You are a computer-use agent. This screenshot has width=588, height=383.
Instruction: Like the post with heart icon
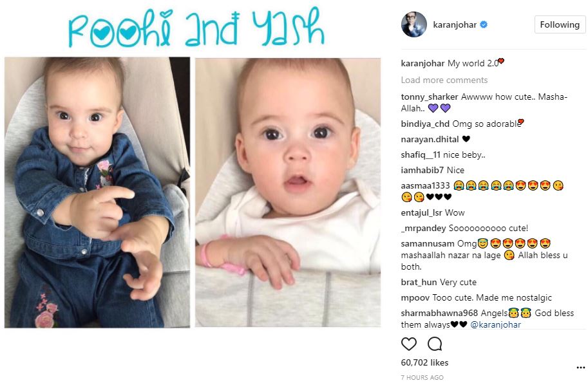tap(409, 344)
